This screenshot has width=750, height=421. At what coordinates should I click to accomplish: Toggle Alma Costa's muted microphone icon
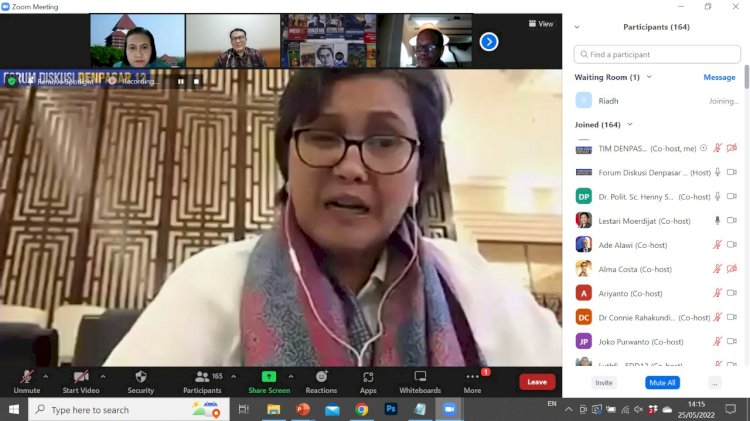tap(717, 269)
